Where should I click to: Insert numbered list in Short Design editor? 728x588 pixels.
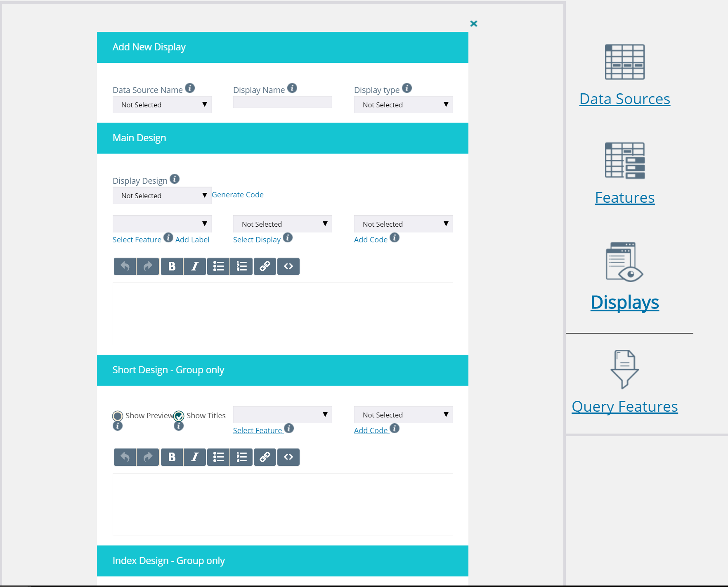pos(241,457)
